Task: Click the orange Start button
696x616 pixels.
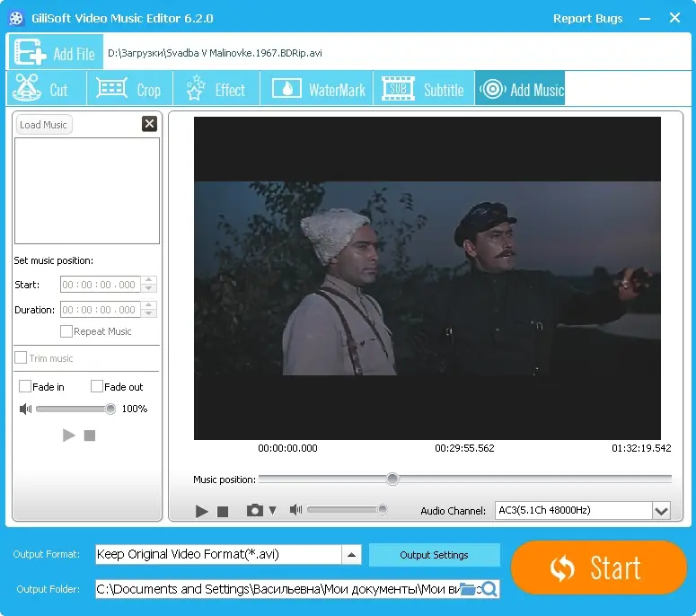Action: 598,568
